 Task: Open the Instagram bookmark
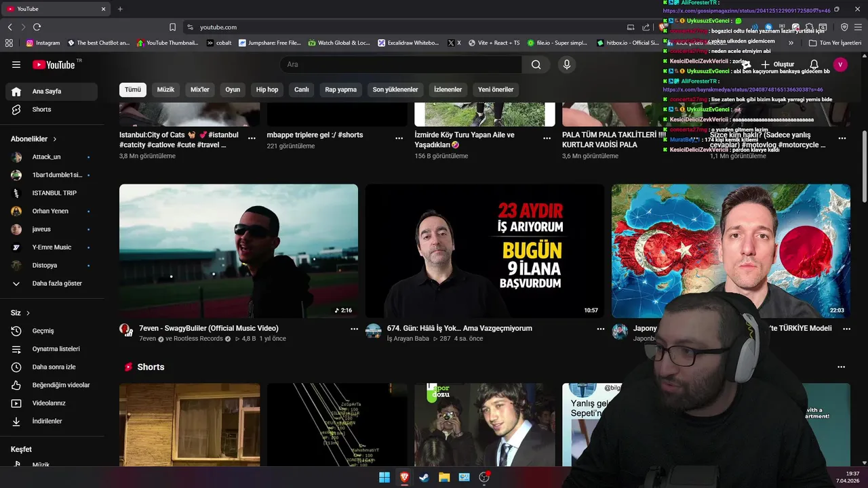[x=43, y=43]
